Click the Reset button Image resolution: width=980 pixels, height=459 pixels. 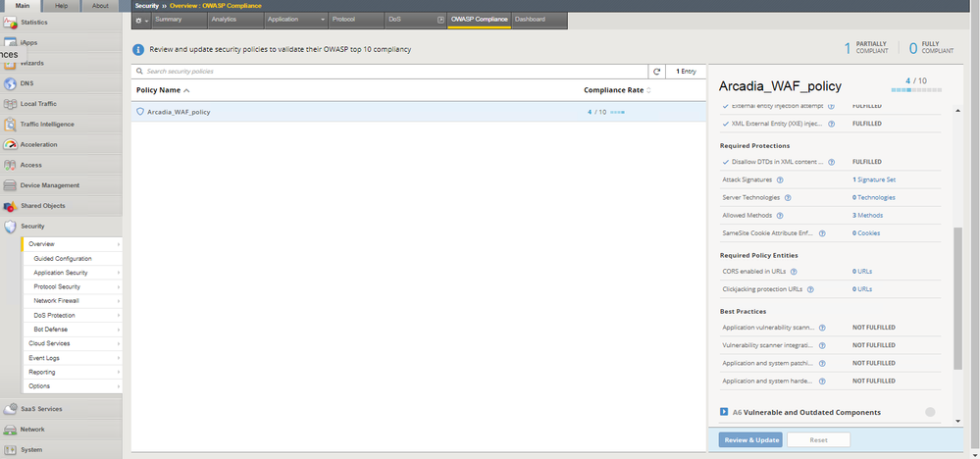pyautogui.click(x=818, y=440)
